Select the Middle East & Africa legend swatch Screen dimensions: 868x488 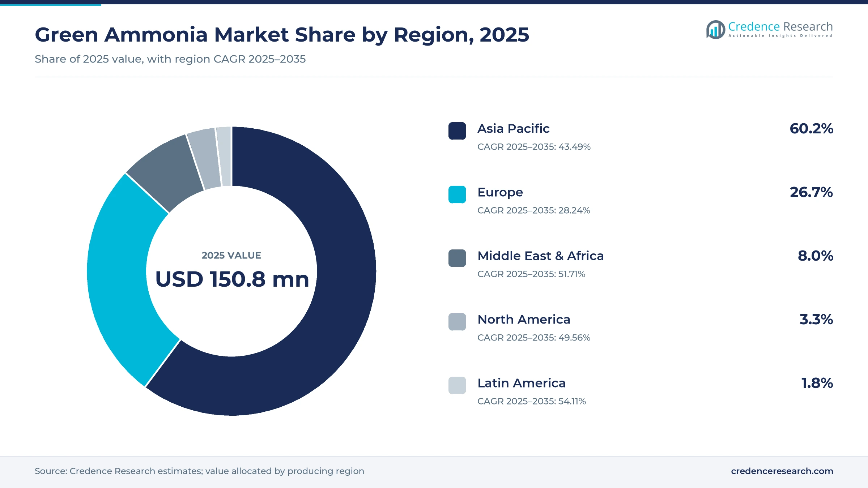tap(457, 258)
